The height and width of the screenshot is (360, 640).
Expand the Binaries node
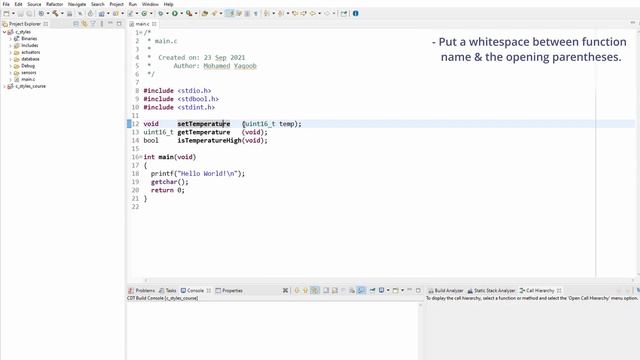(10, 39)
